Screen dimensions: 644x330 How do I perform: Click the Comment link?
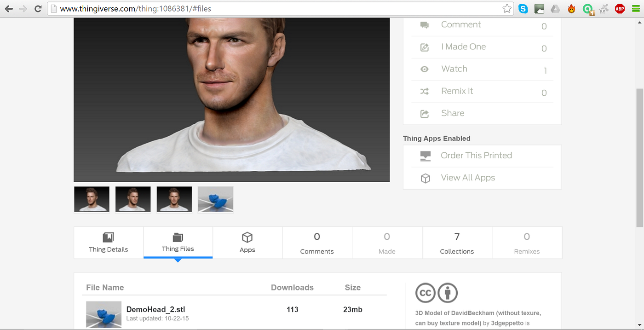tap(461, 25)
